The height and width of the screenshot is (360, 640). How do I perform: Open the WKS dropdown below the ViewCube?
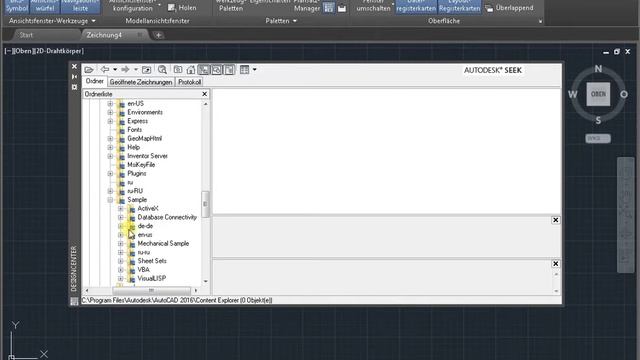click(598, 138)
